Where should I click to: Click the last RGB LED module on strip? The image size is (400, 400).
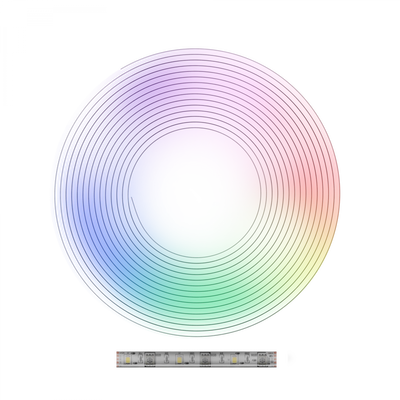pyautogui.click(x=262, y=359)
